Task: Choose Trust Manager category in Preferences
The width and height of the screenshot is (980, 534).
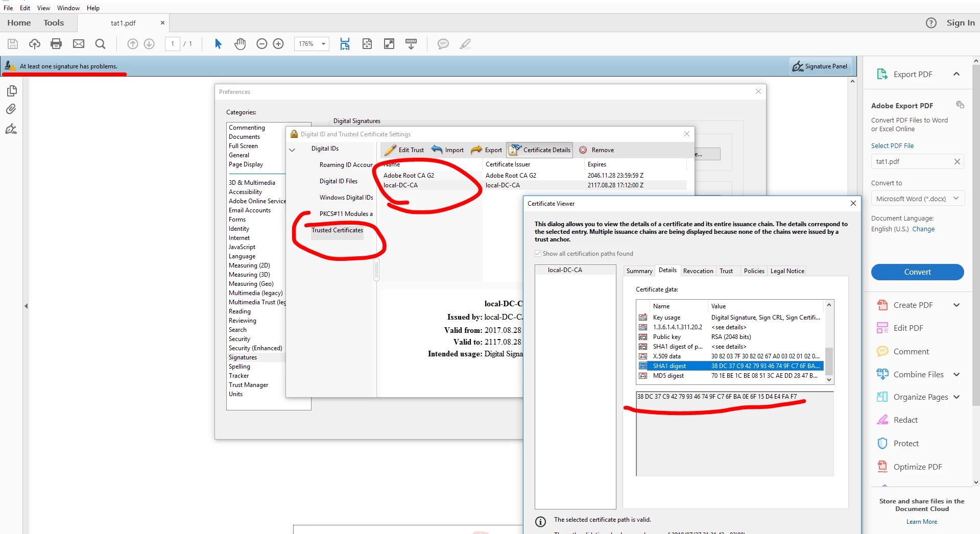Action: coord(249,385)
